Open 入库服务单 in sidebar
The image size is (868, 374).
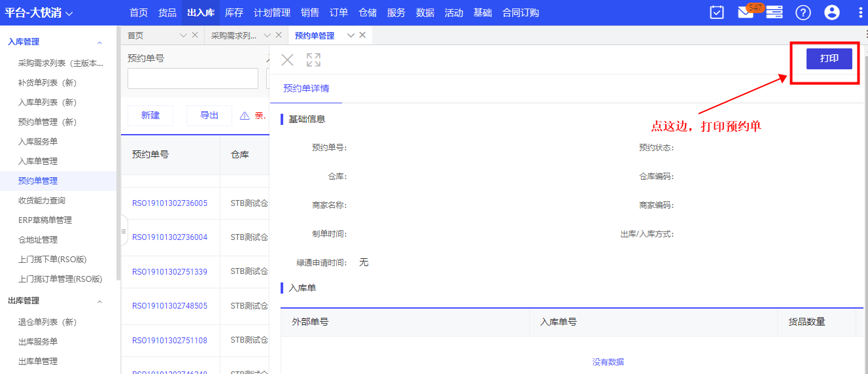click(x=38, y=142)
